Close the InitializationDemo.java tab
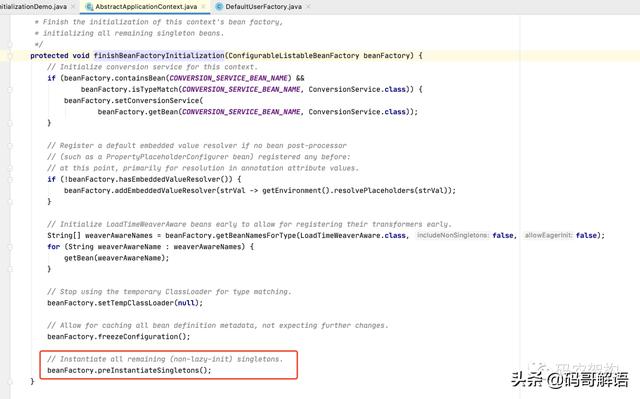The height and width of the screenshot is (399, 640). 73,7
